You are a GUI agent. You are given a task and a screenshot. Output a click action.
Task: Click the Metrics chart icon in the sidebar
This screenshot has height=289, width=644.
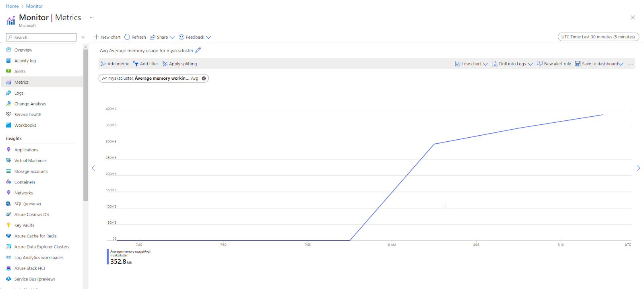pyautogui.click(x=8, y=82)
